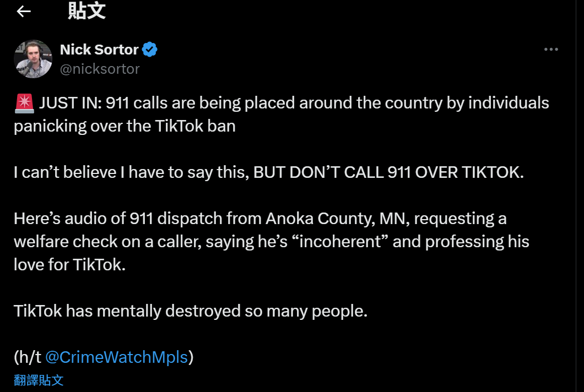Click the Nick Sortor display name
The height and width of the screenshot is (392, 584).
pyautogui.click(x=99, y=50)
